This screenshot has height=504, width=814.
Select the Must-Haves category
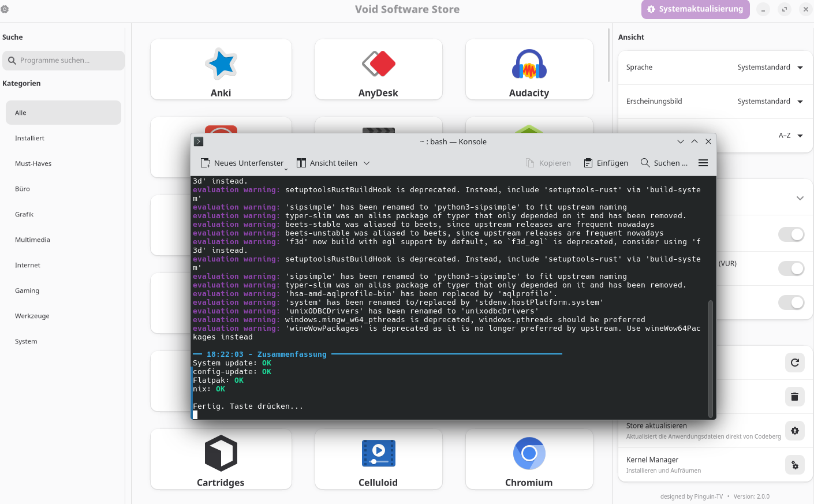pyautogui.click(x=64, y=163)
